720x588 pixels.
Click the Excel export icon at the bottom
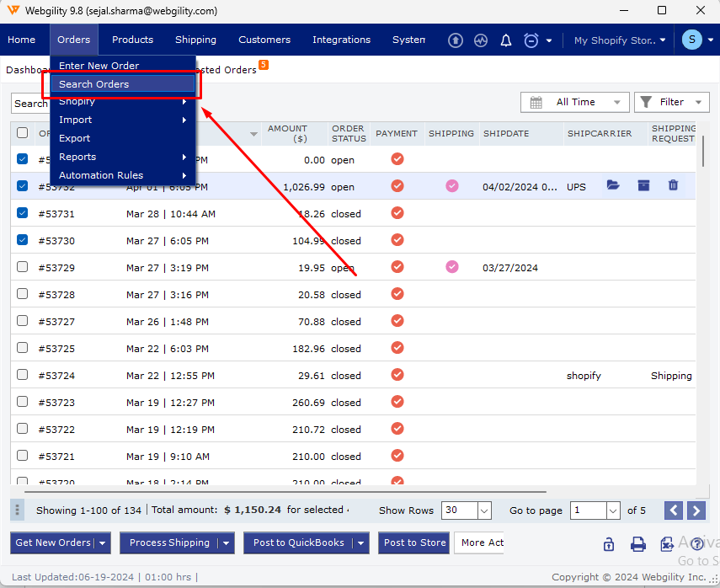pyautogui.click(x=667, y=544)
